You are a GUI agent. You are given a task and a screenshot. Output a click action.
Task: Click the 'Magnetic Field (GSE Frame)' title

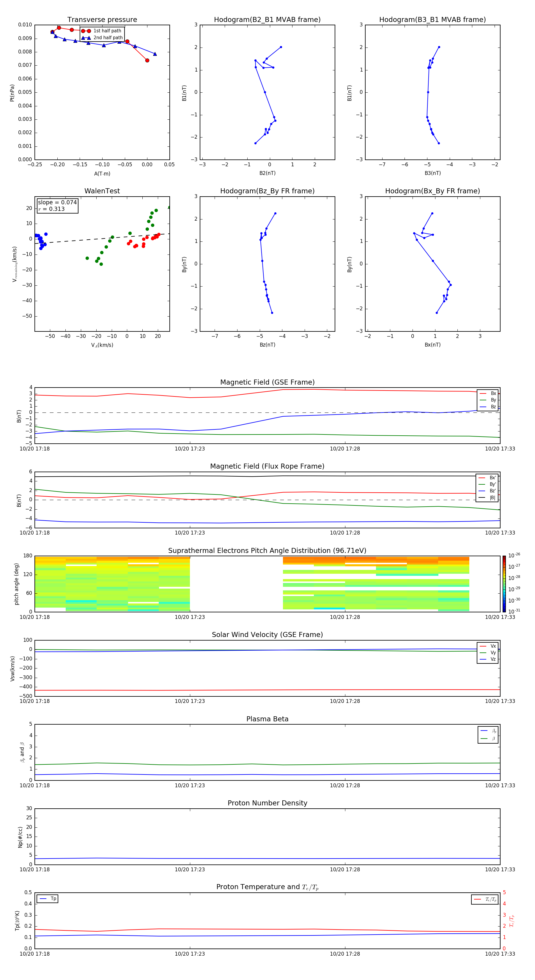pyautogui.click(x=267, y=382)
